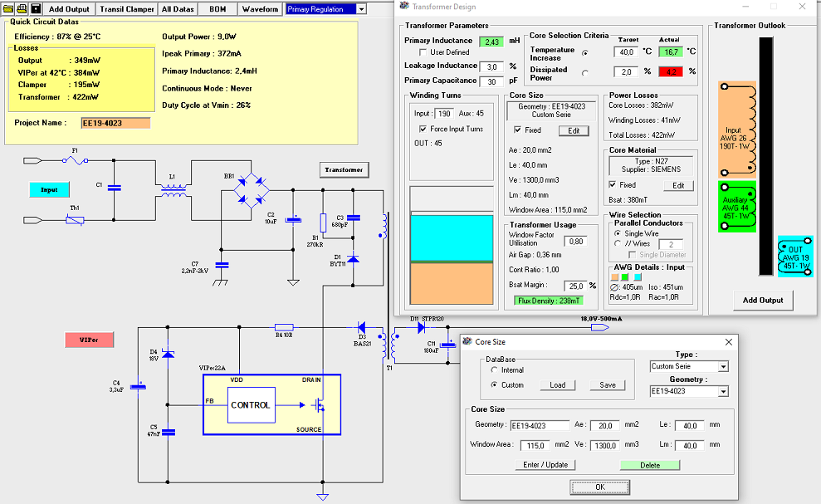Toggle the Force Input Turns checkbox
Image resolution: width=821 pixels, height=504 pixels.
coord(424,129)
